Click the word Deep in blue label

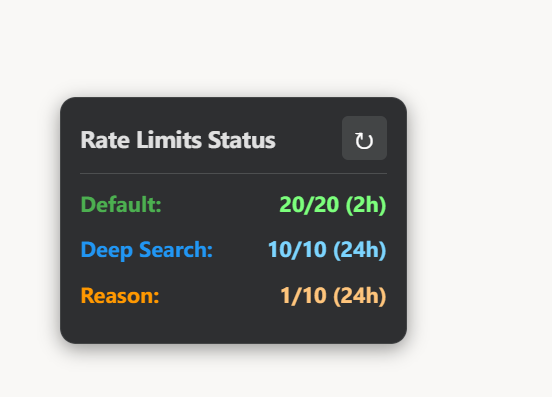tap(107, 251)
